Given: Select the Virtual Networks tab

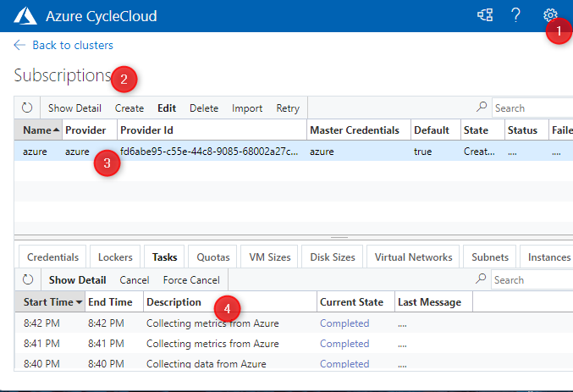Looking at the screenshot, I should click(413, 257).
